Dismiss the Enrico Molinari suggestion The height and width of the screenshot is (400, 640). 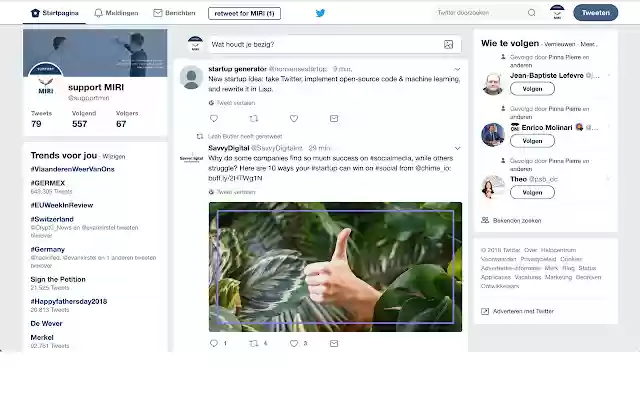coord(609,127)
